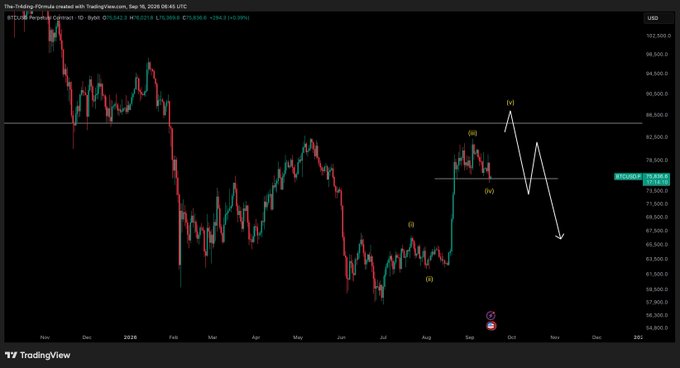Click the Feb label on time axis
Screen dimensions: 680x368
[173, 337]
